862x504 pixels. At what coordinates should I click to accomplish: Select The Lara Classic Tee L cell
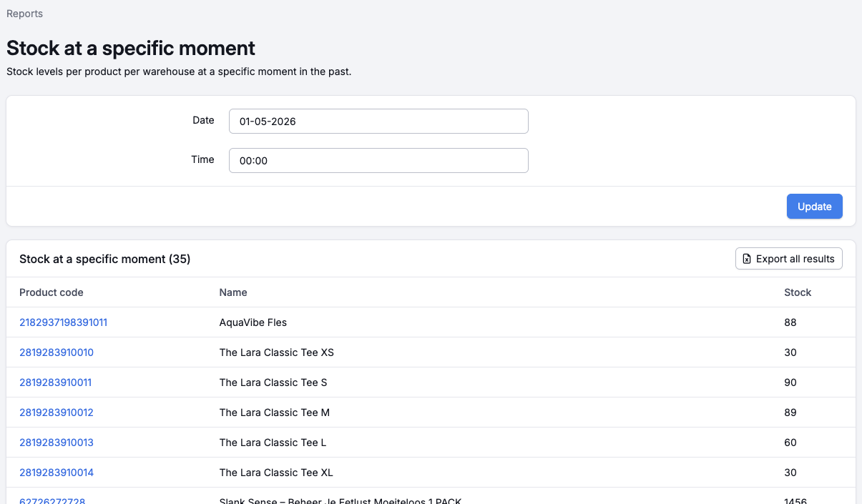pyautogui.click(x=273, y=443)
